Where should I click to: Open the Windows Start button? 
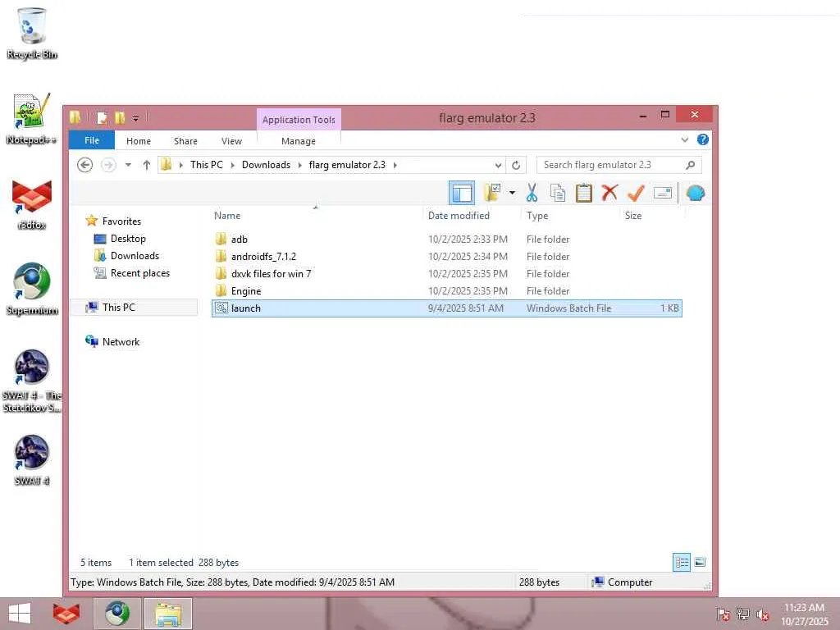(x=20, y=614)
